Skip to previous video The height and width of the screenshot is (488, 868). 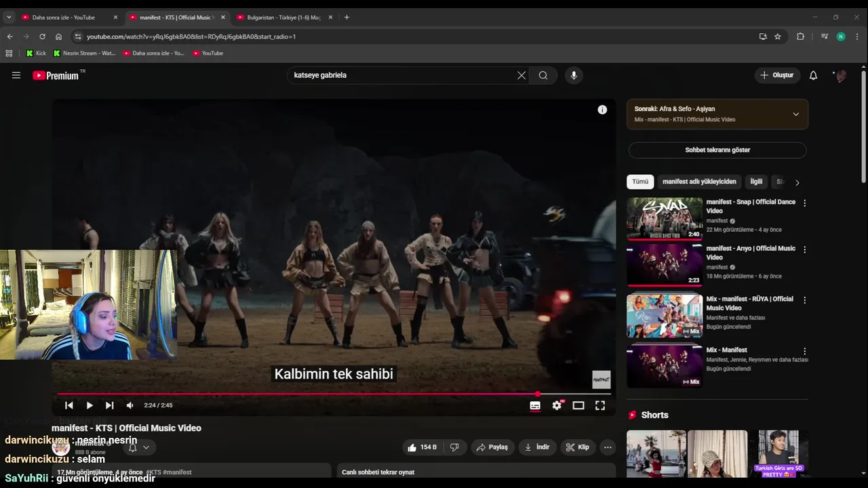(68, 405)
